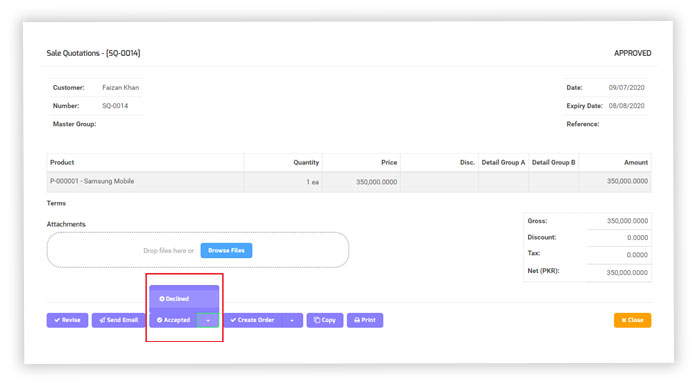The image size is (699, 390).
Task: Select the Samsung Mobile product row
Action: coord(349,182)
